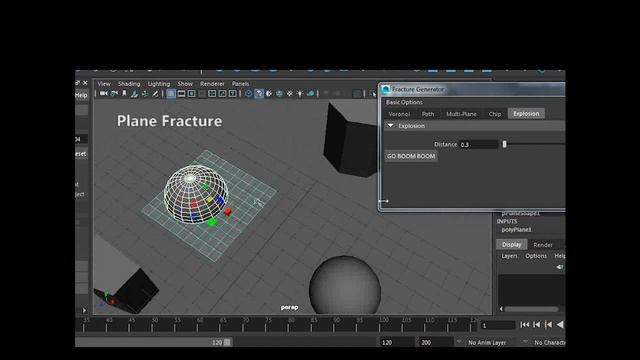
Task: Collapse the Explosion section triangle
Action: (x=391, y=126)
